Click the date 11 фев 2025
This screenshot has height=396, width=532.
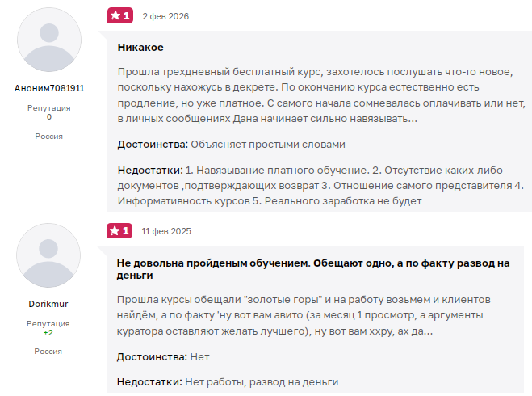click(166, 231)
